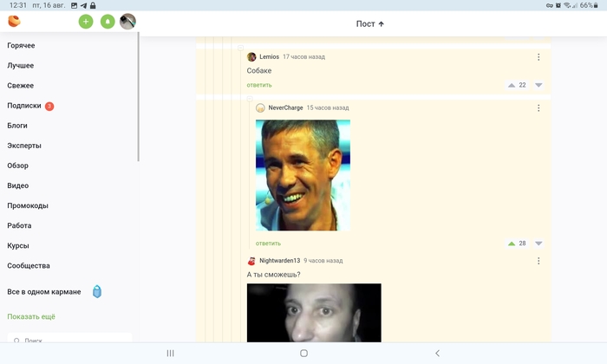
Task: Downvote Lemios comment
Action: pyautogui.click(x=538, y=85)
